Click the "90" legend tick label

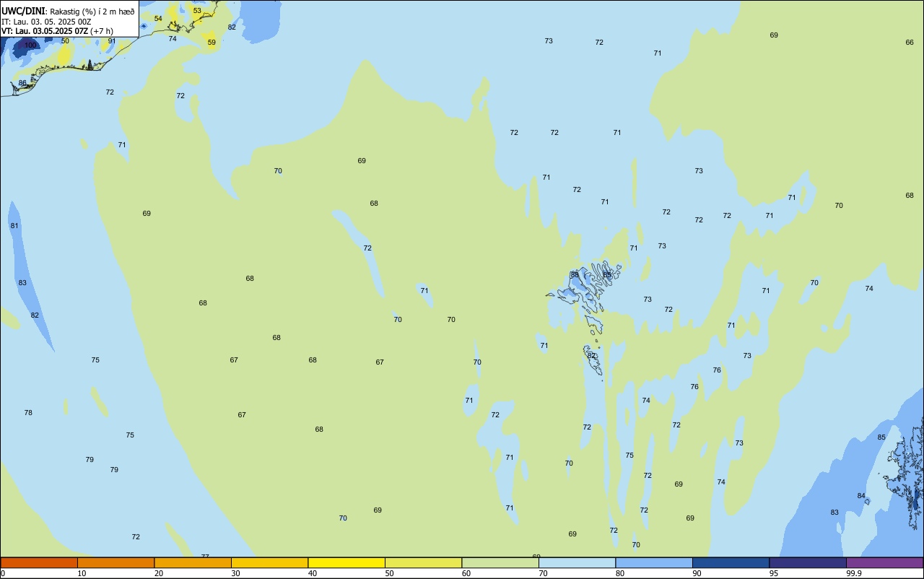pos(697,573)
